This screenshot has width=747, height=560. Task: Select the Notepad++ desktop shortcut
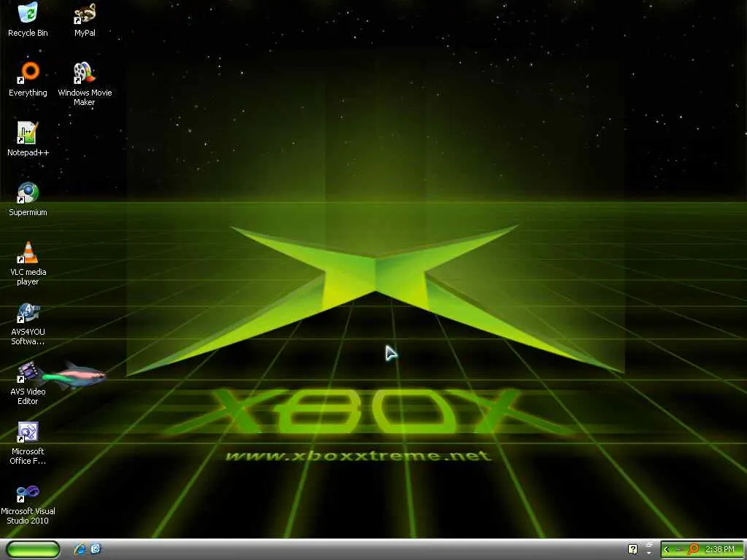click(x=28, y=139)
